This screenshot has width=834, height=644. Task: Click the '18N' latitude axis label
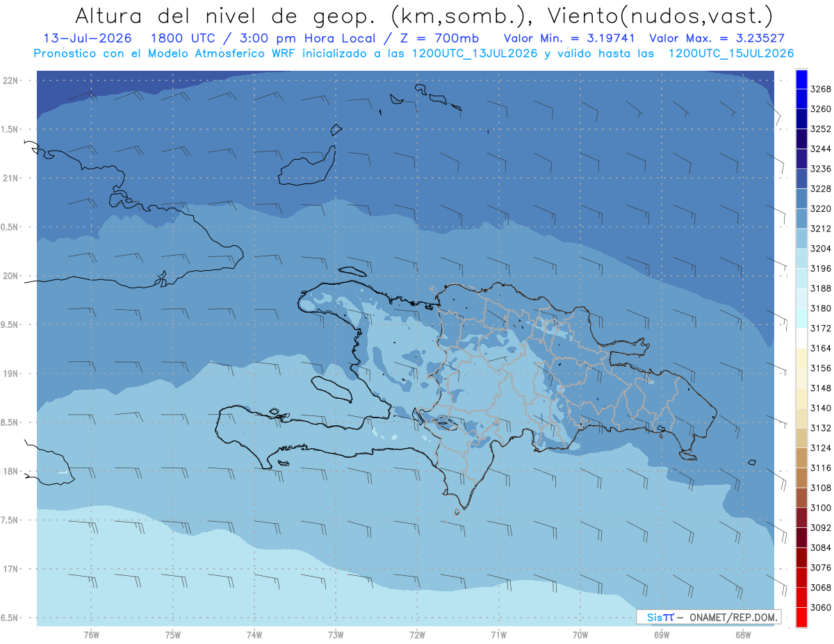[11, 472]
